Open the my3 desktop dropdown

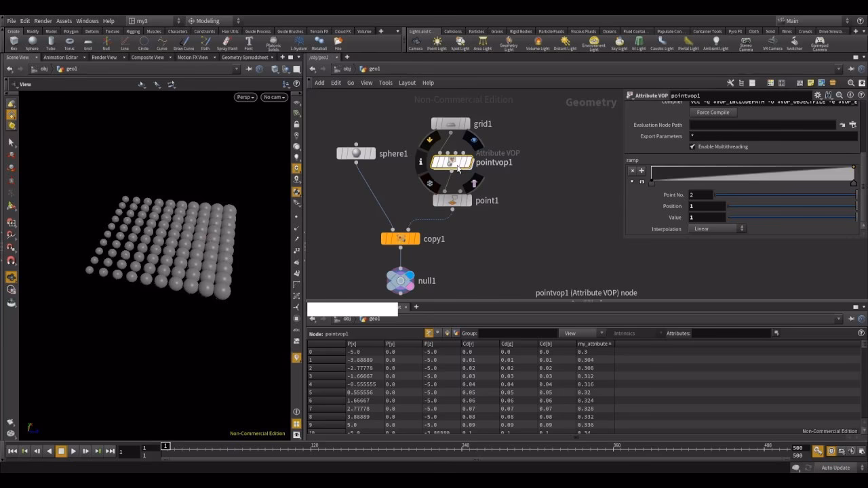[155, 21]
